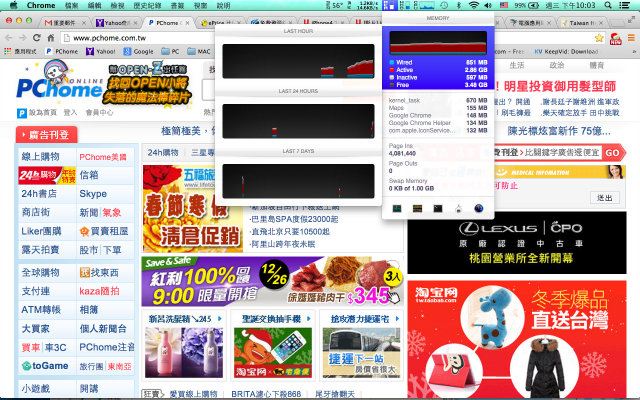
Task: Click the Chrome back arrow
Action: pyautogui.click(x=9, y=38)
